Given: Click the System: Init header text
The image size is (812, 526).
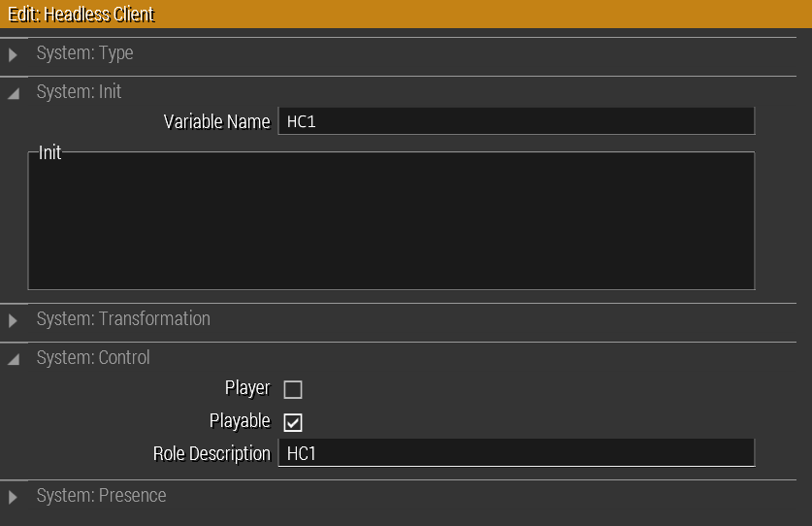Looking at the screenshot, I should click(x=79, y=92).
